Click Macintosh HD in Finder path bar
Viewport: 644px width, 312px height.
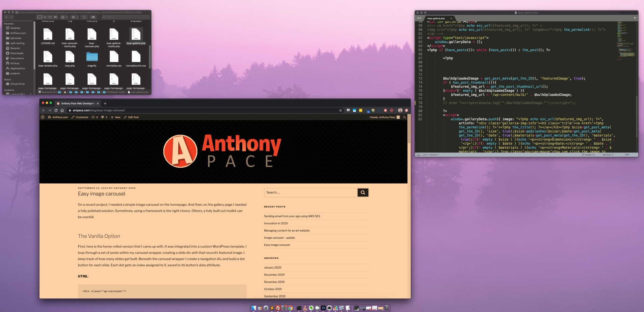pos(48,92)
